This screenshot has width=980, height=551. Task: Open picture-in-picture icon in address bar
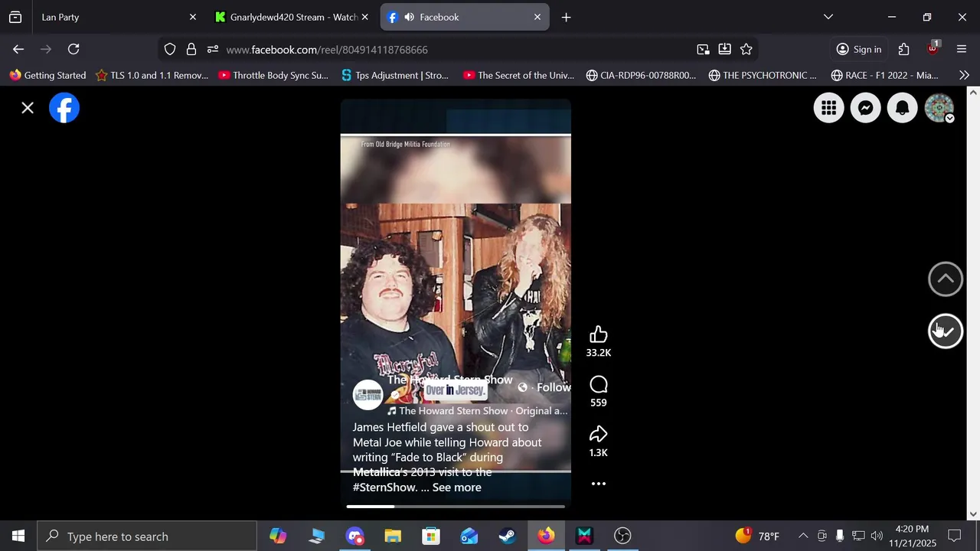point(703,49)
